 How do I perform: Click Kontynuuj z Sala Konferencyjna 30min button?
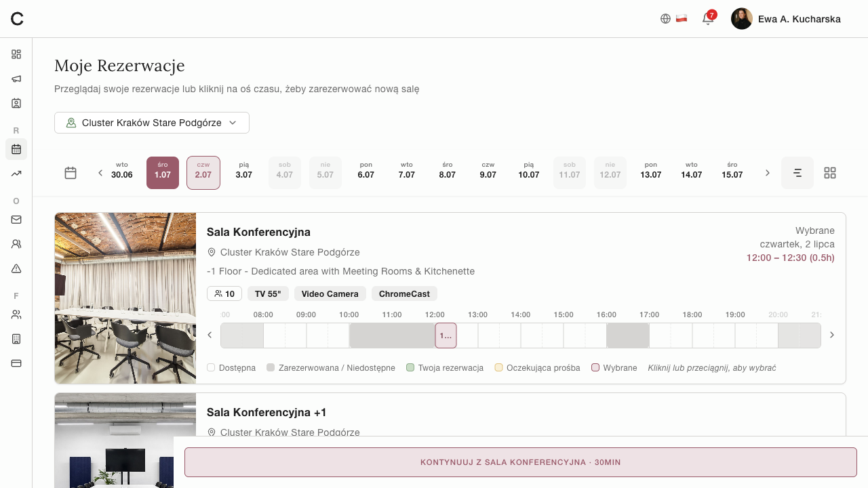click(x=521, y=462)
